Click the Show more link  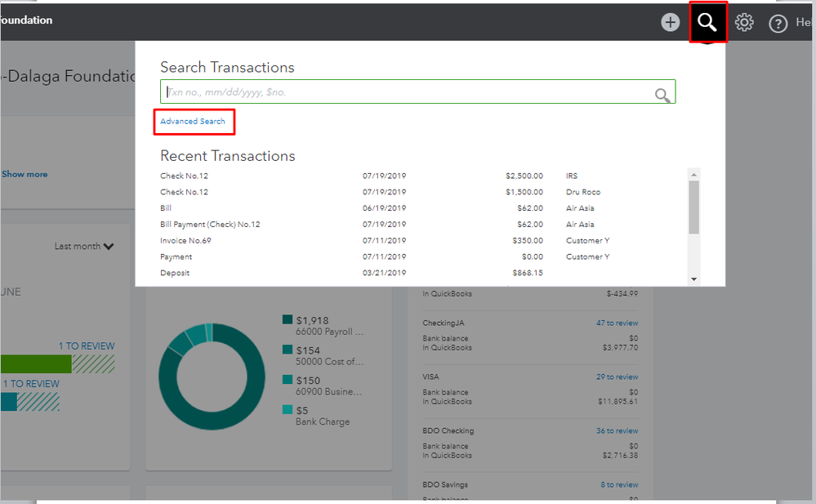[25, 175]
